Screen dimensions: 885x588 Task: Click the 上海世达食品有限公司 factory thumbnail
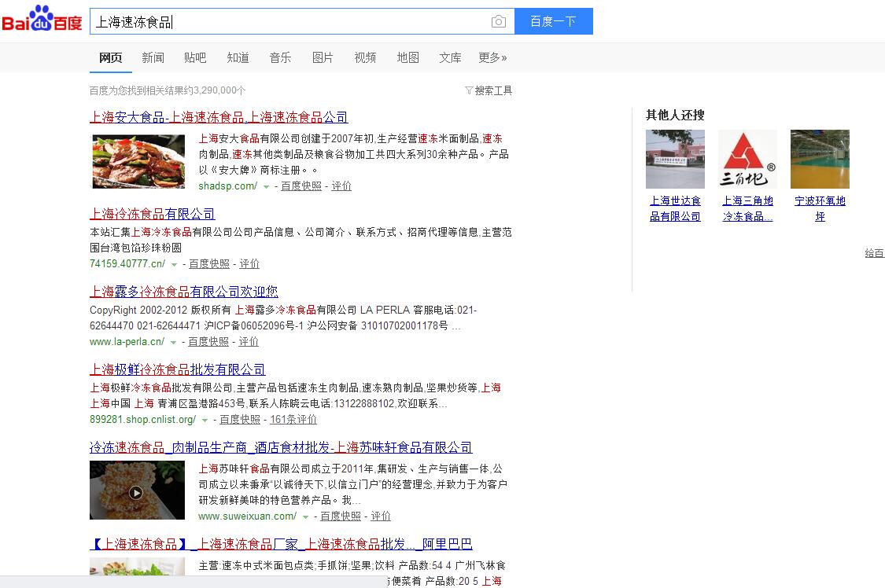pyautogui.click(x=675, y=159)
